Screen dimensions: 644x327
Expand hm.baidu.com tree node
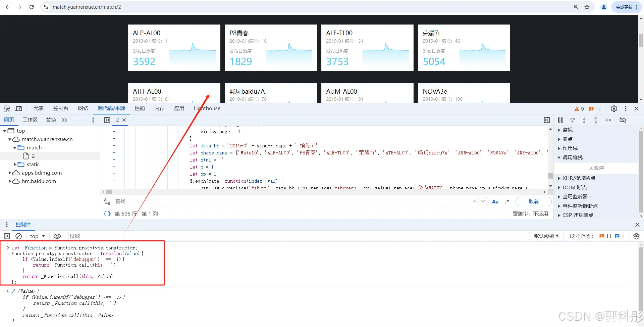[x=10, y=181]
